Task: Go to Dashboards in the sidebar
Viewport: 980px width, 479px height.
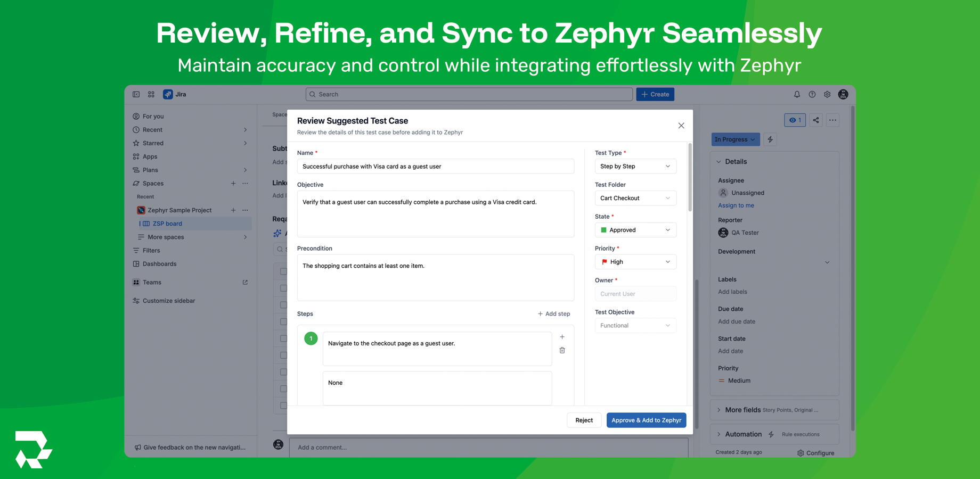Action: (159, 263)
